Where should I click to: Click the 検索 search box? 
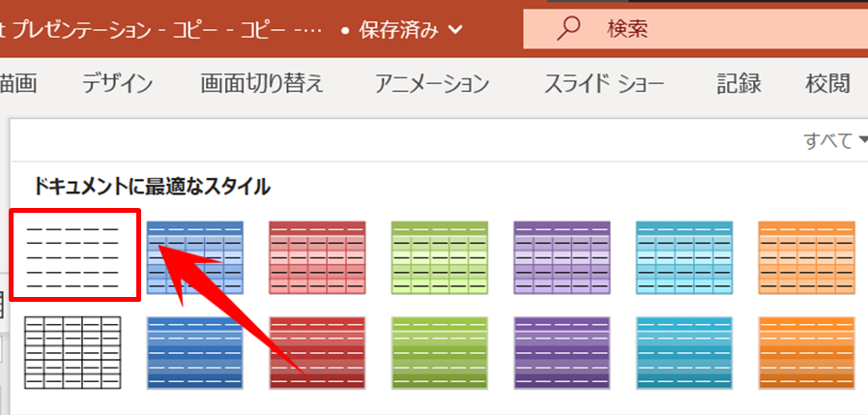coord(695,29)
